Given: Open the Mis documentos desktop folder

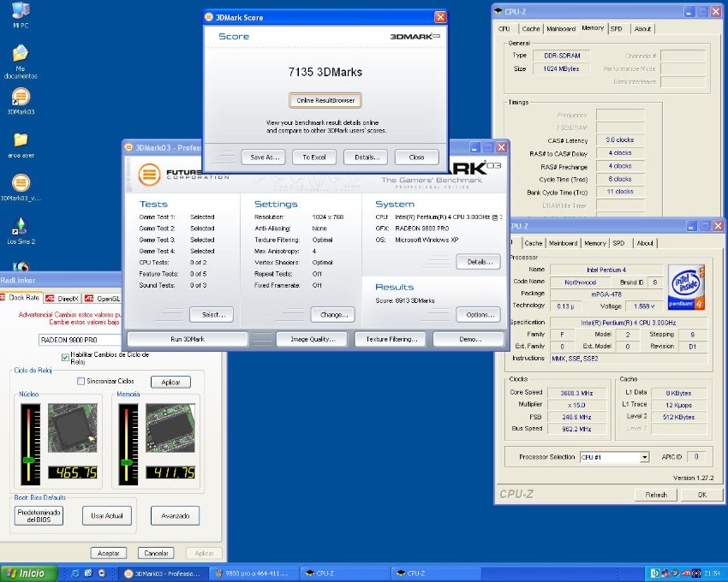Looking at the screenshot, I should (21, 54).
